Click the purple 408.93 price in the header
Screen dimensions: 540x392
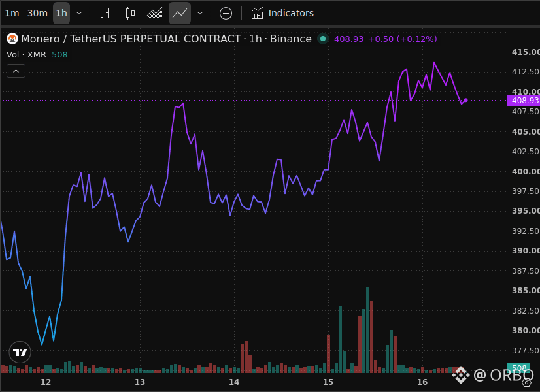click(348, 39)
